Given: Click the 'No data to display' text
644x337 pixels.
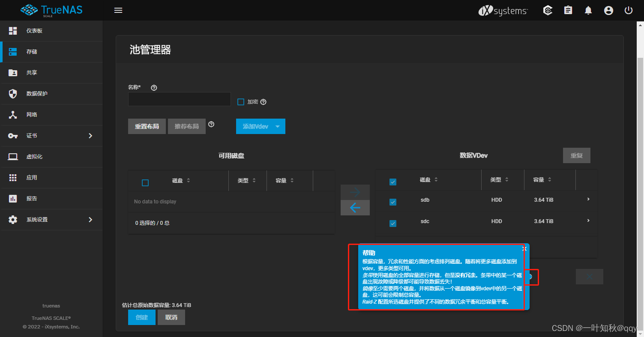Looking at the screenshot, I should [155, 202].
